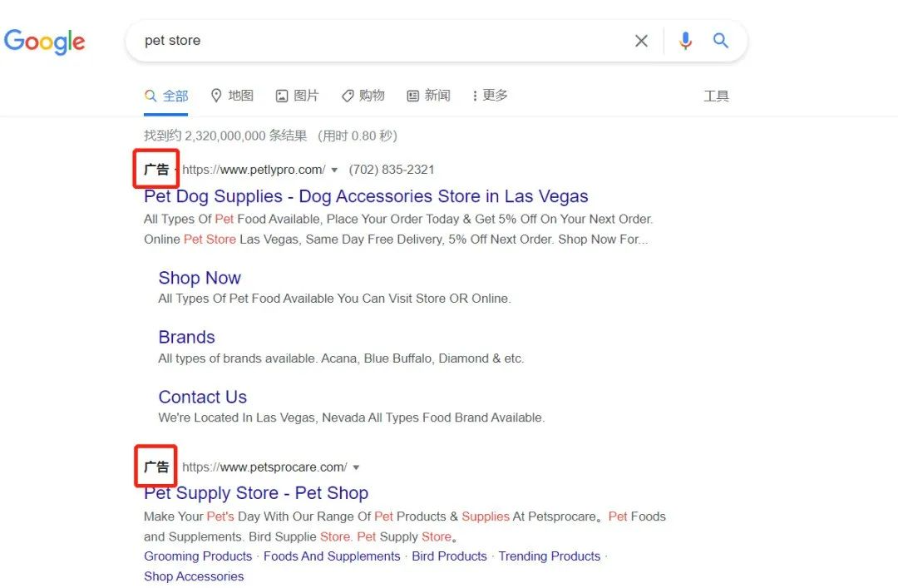The height and width of the screenshot is (588, 898).
Task: Open the Contact Us sitelink
Action: tap(203, 397)
